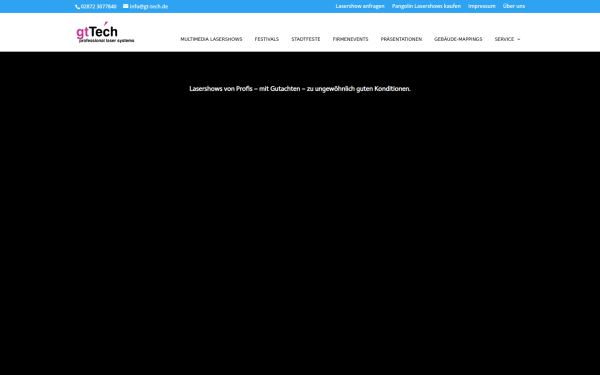Navigate to Firmenevents

coord(351,39)
